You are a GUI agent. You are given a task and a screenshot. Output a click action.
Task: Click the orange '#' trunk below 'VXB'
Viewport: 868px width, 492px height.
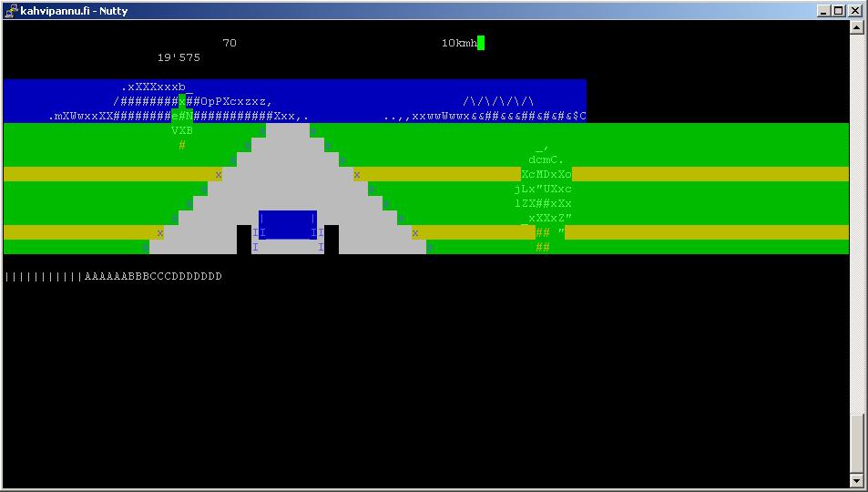(182, 145)
